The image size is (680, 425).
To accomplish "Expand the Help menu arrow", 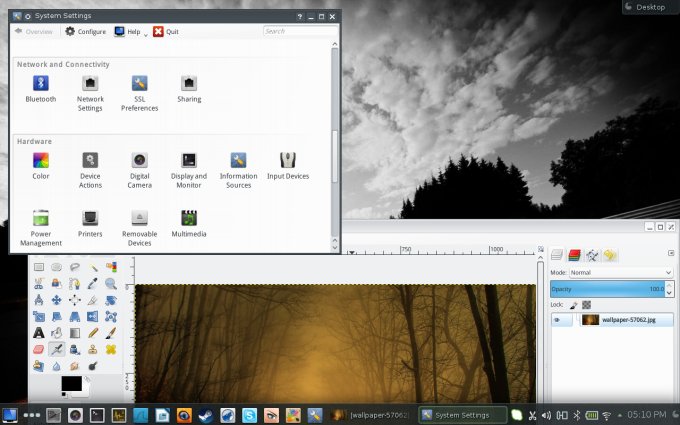I will [x=146, y=35].
